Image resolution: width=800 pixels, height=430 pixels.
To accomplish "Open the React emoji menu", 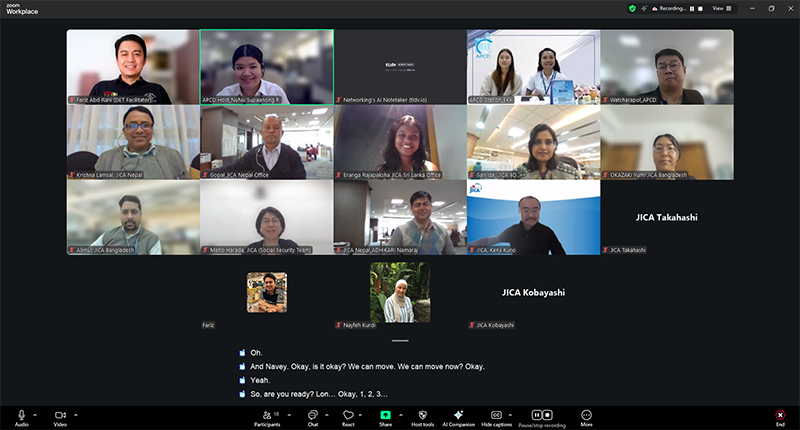I will point(348,415).
